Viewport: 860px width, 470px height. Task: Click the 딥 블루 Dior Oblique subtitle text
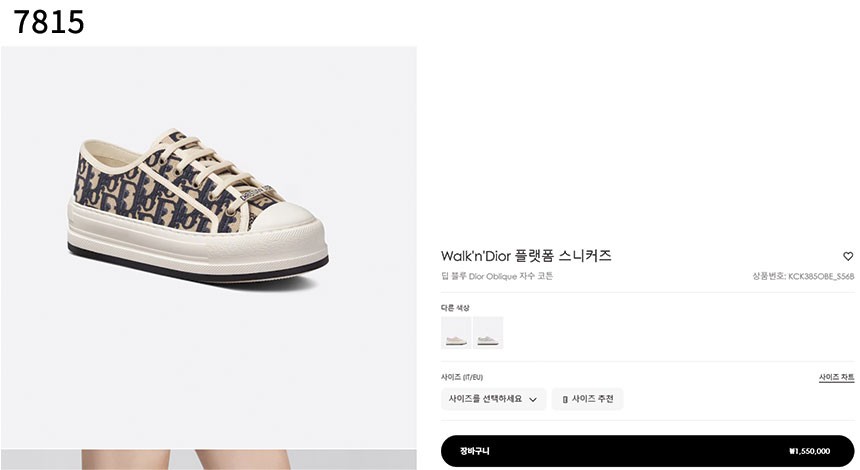[x=497, y=276]
